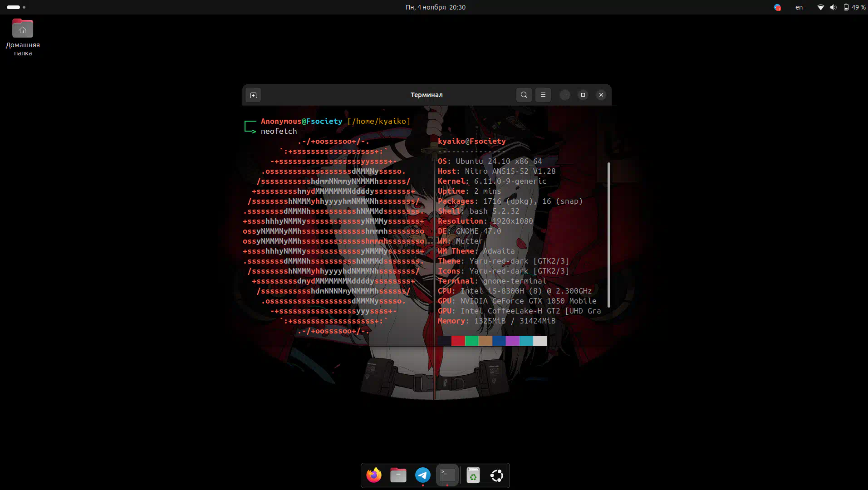Open a new terminal tab
The height and width of the screenshot is (490, 868).
253,95
